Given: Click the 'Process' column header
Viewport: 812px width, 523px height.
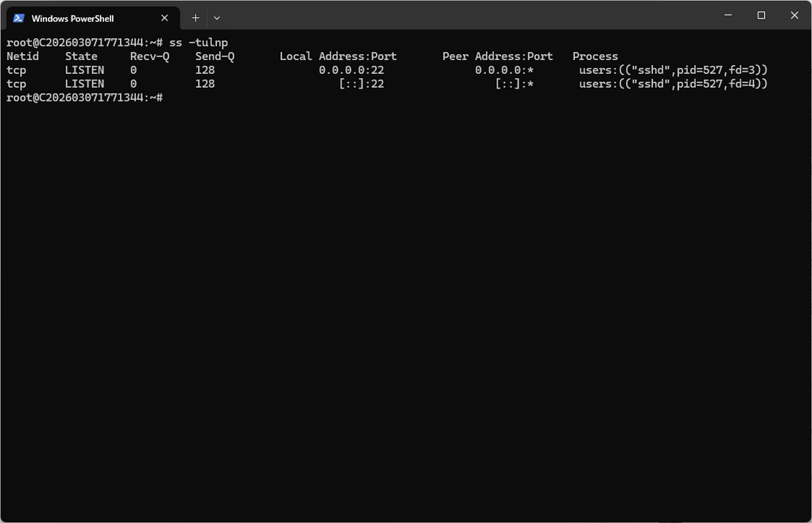Looking at the screenshot, I should 595,57.
